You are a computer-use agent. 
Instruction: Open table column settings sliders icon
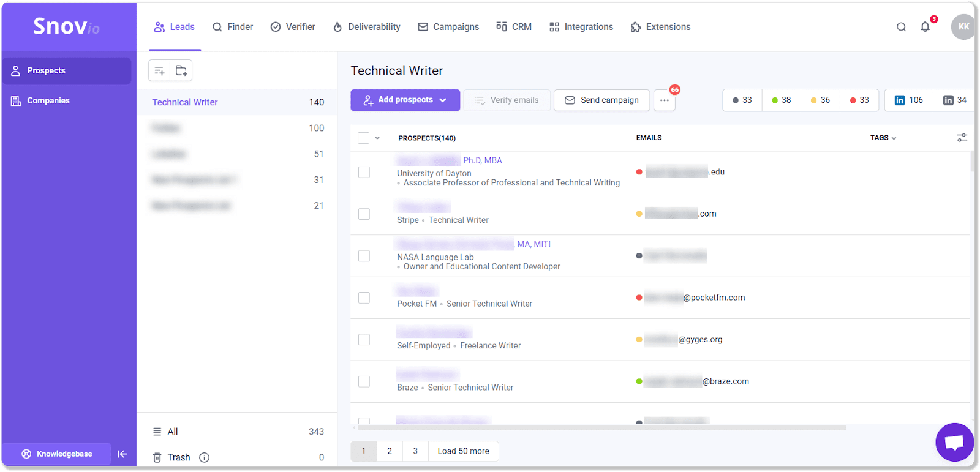[962, 138]
